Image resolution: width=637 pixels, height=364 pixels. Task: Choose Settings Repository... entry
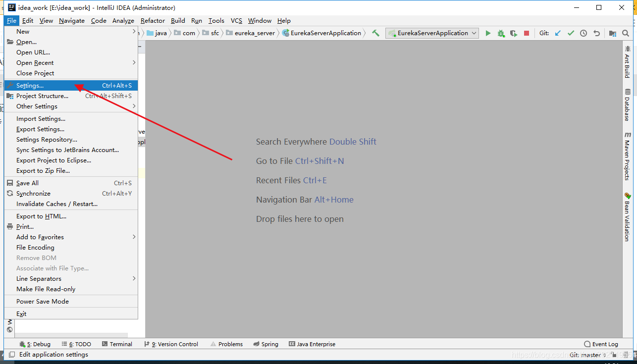tap(71, 140)
